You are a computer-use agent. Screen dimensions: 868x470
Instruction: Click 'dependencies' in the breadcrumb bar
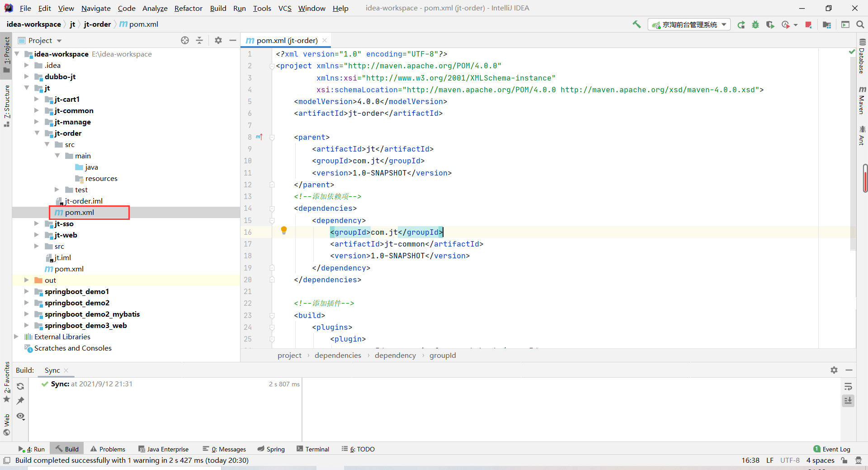click(338, 355)
